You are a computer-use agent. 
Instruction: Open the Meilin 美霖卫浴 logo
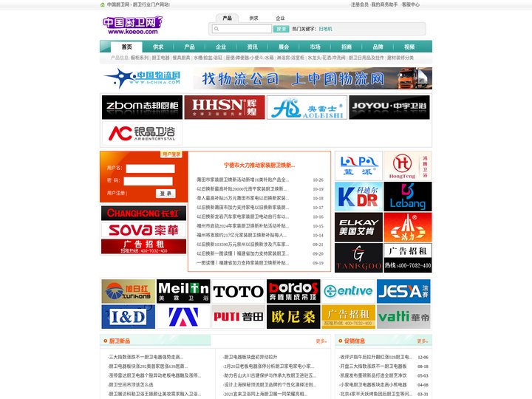click(x=183, y=291)
